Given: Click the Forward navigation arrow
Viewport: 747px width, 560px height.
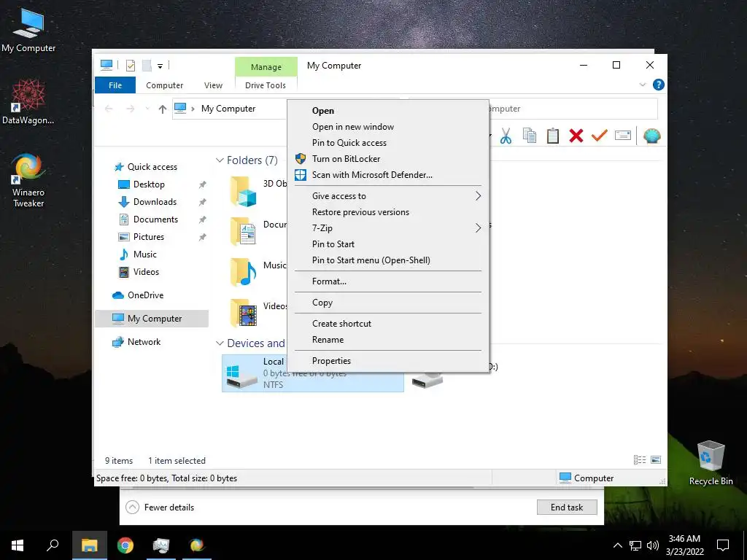Looking at the screenshot, I should tap(130, 109).
